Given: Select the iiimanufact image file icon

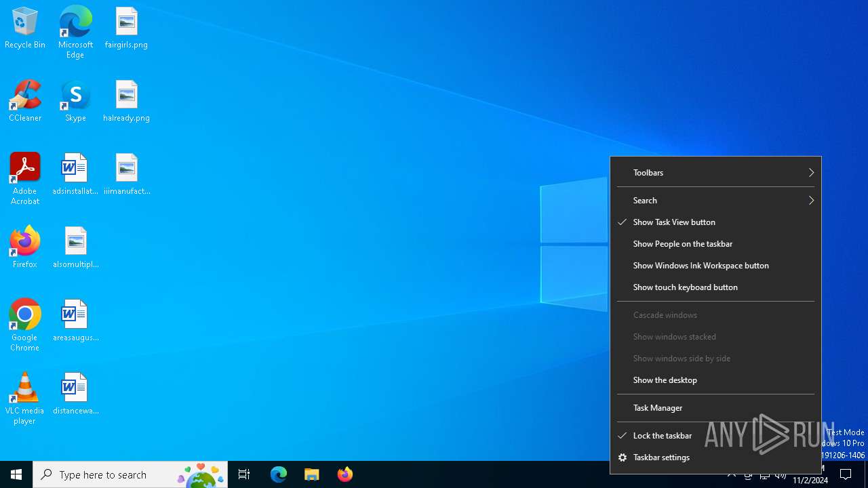Looking at the screenshot, I should [126, 175].
